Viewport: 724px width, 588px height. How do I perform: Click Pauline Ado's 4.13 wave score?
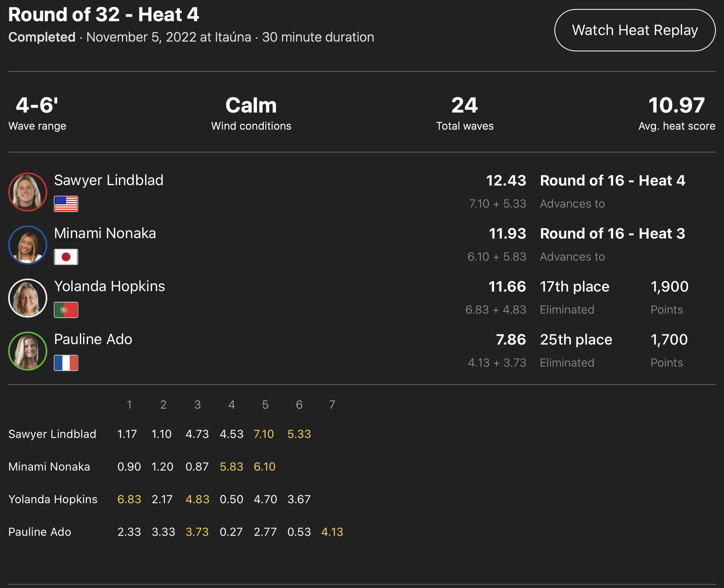click(332, 532)
